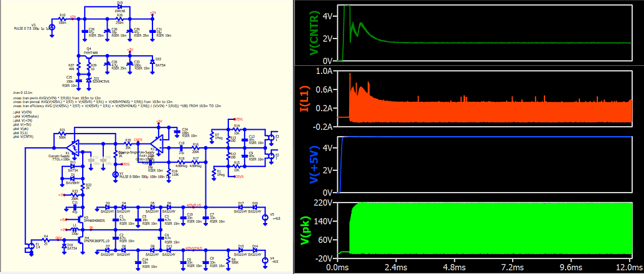Screen dimensions: 644x274
Task: Select diode D19 1N4148 symbol
Action: point(119,7)
